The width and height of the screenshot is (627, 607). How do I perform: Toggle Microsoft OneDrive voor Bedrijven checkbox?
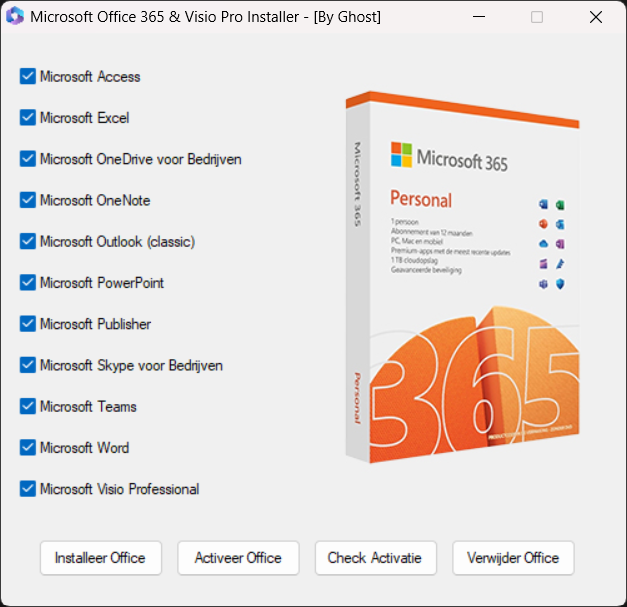[28, 159]
